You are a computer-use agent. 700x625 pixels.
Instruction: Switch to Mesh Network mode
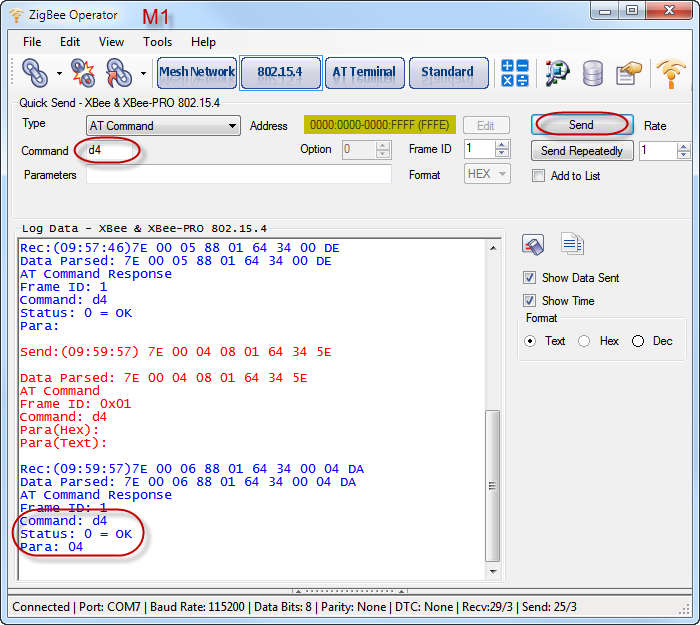coord(197,73)
